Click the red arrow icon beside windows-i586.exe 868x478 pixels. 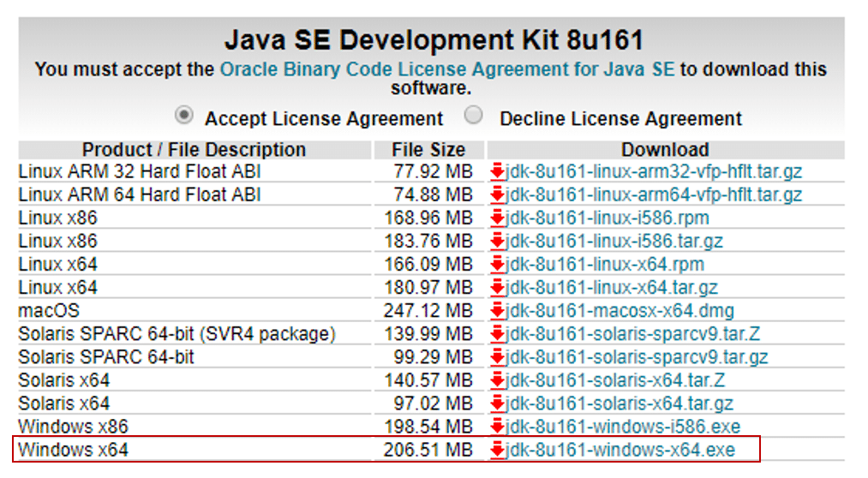(x=497, y=427)
